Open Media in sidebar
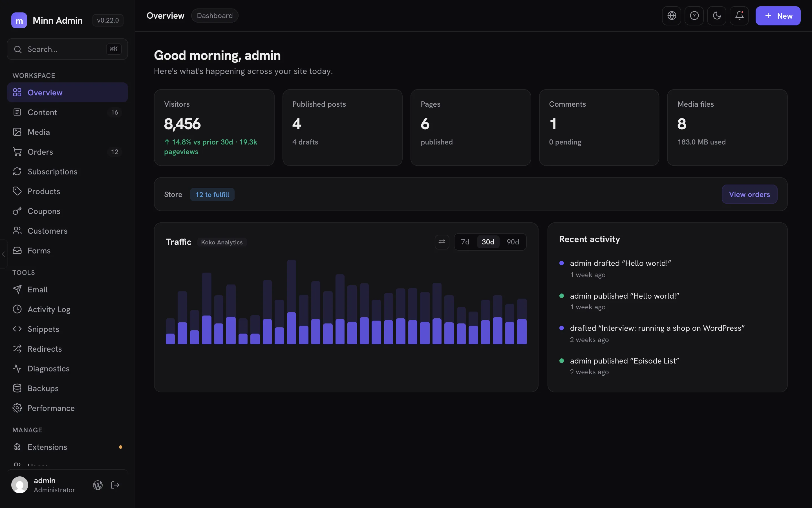 coord(67,132)
